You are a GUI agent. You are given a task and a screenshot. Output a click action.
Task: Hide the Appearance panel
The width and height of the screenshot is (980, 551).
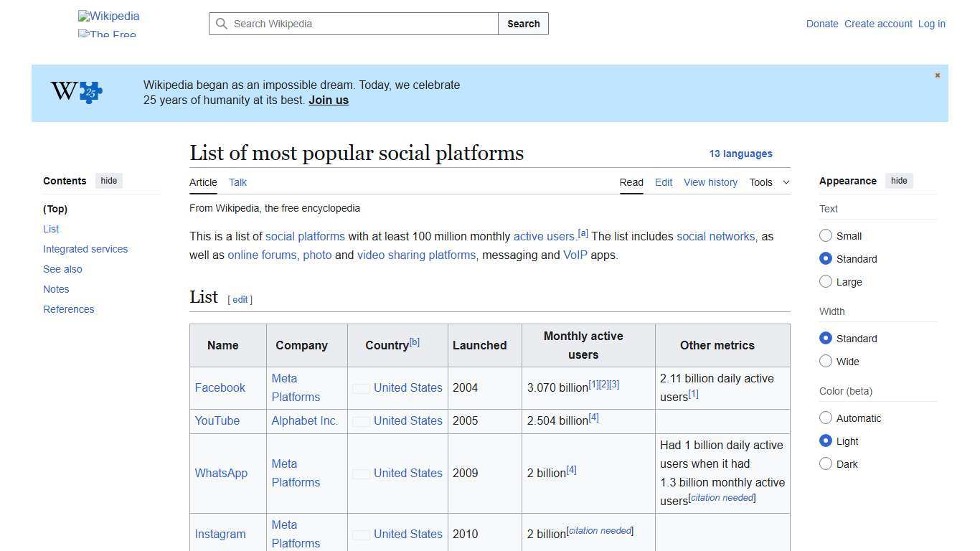[x=899, y=181]
